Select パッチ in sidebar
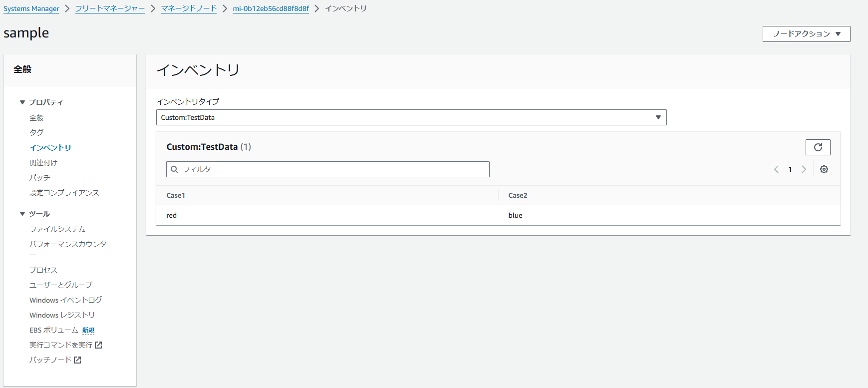Viewport: 868px width, 388px height. coord(40,178)
